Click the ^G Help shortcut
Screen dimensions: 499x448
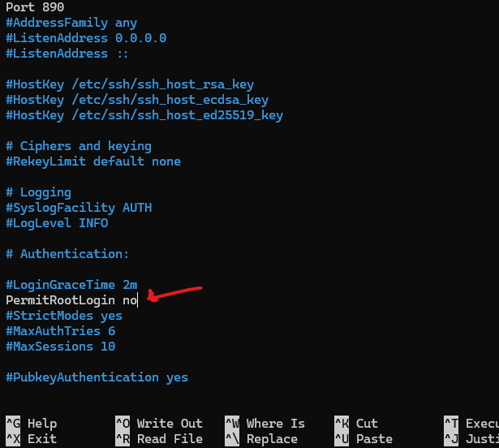click(31, 424)
